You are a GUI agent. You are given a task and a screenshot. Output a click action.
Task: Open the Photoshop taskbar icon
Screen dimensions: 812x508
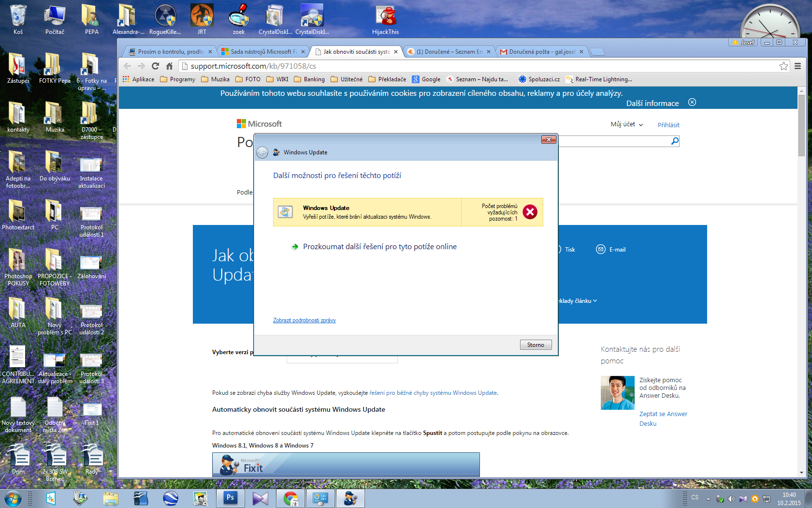tap(231, 498)
